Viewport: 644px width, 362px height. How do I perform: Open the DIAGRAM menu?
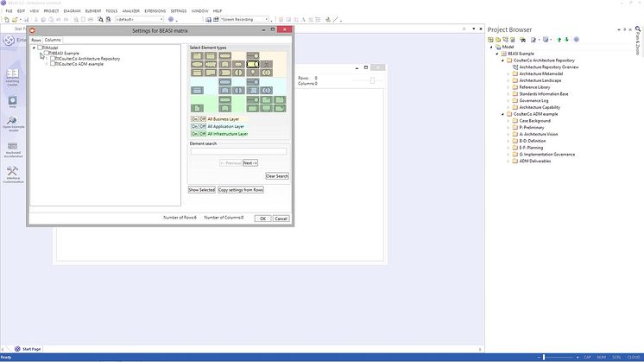tap(72, 11)
